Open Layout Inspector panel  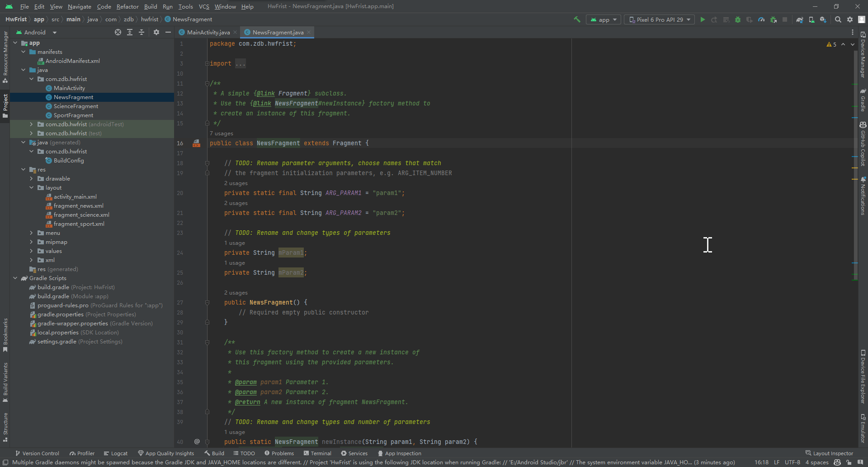(829, 453)
